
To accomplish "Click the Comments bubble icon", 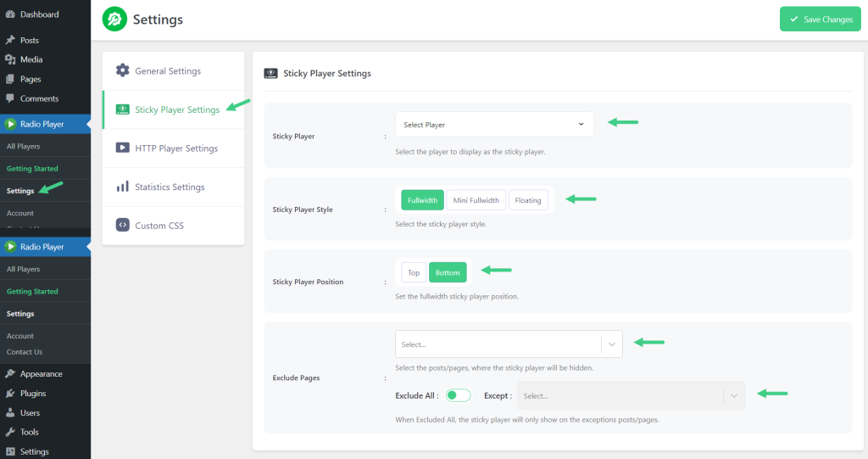I will [x=10, y=98].
